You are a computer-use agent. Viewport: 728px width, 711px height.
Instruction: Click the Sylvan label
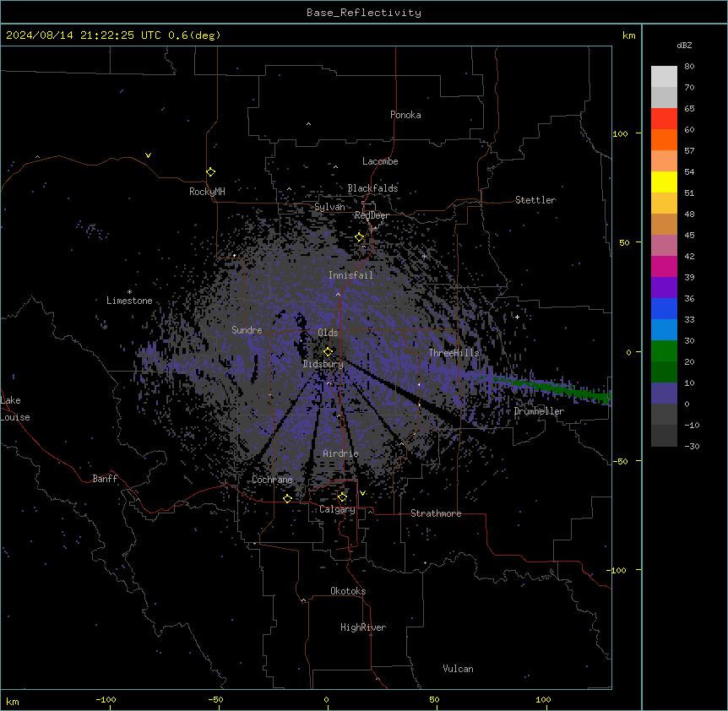329,207
